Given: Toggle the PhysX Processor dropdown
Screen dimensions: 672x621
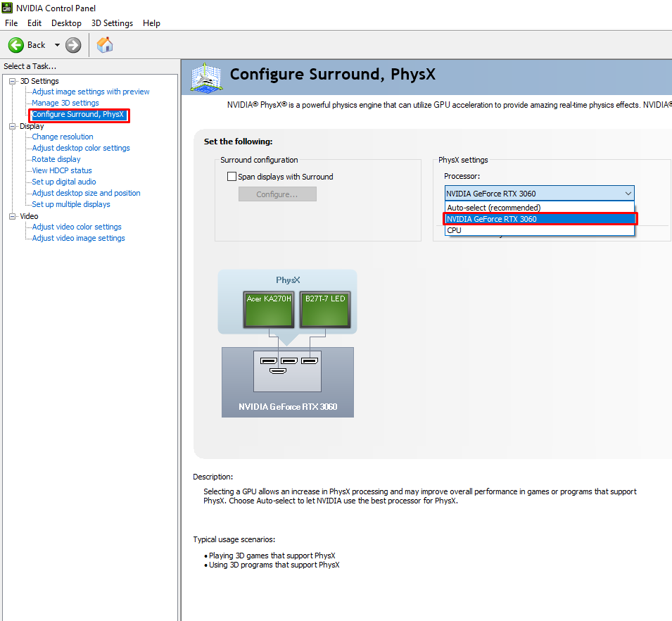Looking at the screenshot, I should click(x=539, y=194).
